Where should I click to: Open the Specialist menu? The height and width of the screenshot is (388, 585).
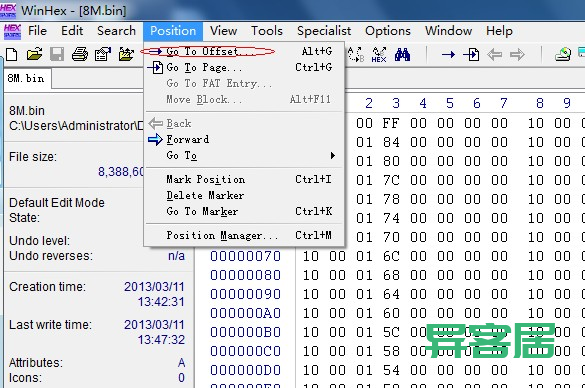(324, 31)
